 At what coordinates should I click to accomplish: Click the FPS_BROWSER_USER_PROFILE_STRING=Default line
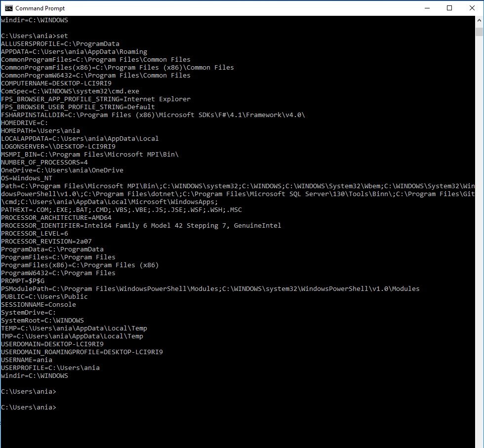tap(78, 107)
